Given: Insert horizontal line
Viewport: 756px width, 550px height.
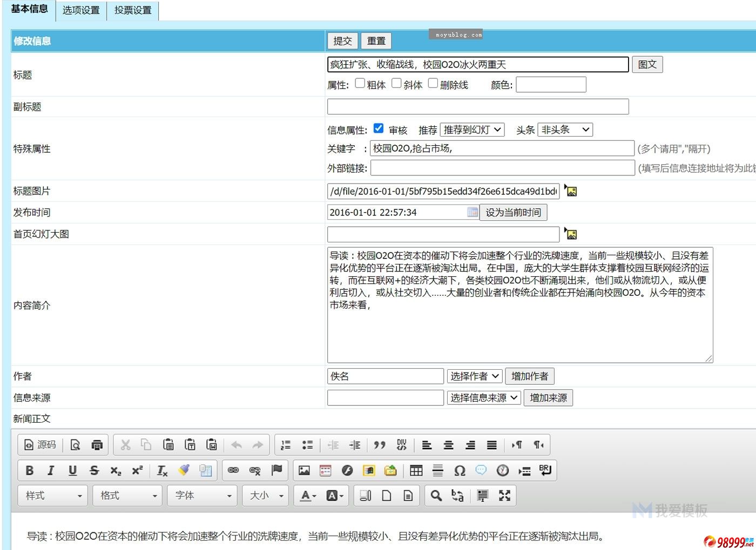Looking at the screenshot, I should pos(438,471).
